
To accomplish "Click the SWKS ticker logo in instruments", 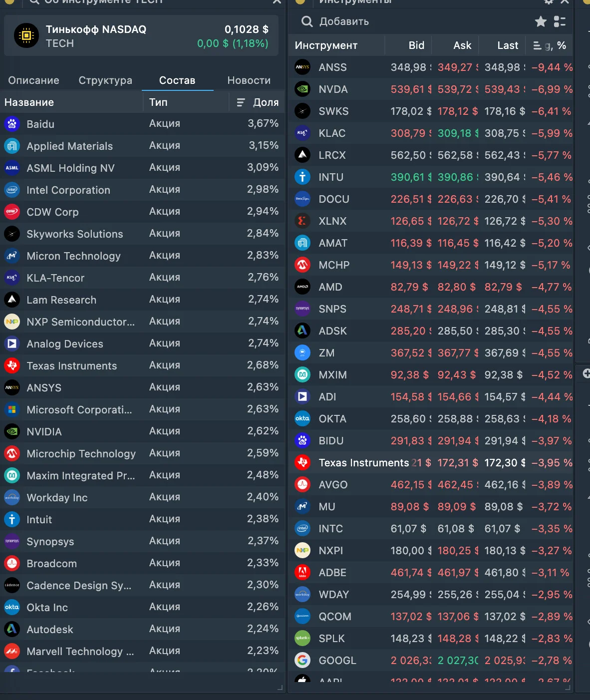I will coord(302,111).
